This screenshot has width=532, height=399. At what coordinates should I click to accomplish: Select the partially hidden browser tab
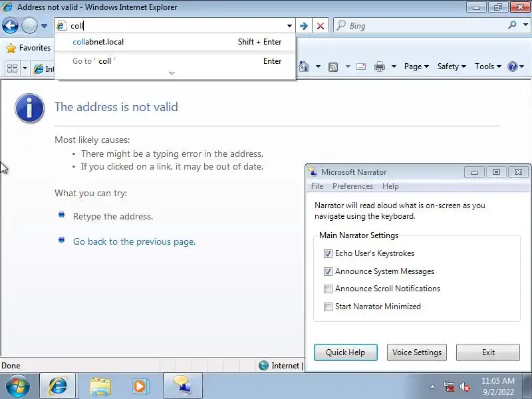click(x=43, y=69)
